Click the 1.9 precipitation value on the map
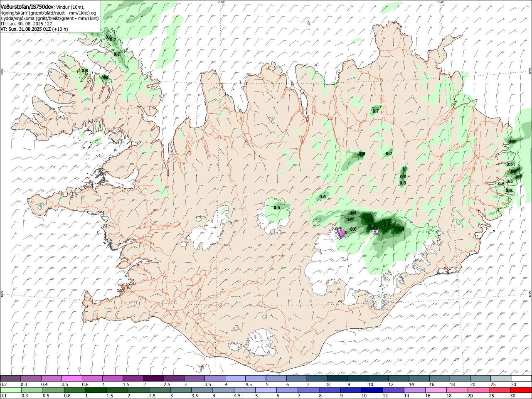This screenshot has width=532, height=399. pos(362,154)
